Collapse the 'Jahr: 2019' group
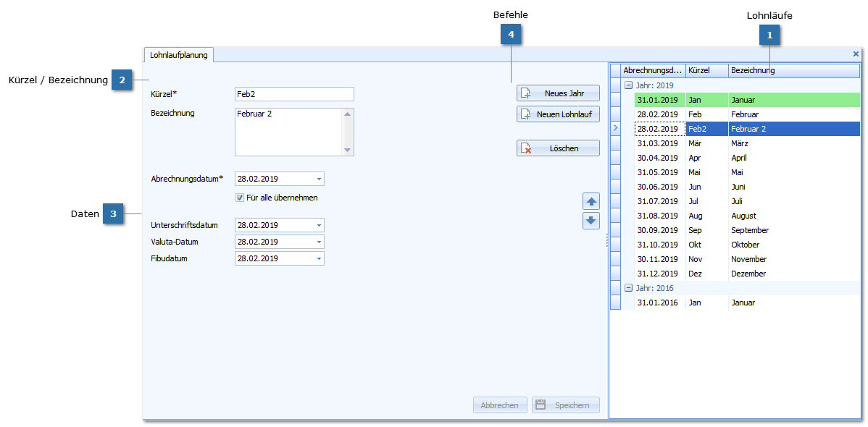 point(628,85)
